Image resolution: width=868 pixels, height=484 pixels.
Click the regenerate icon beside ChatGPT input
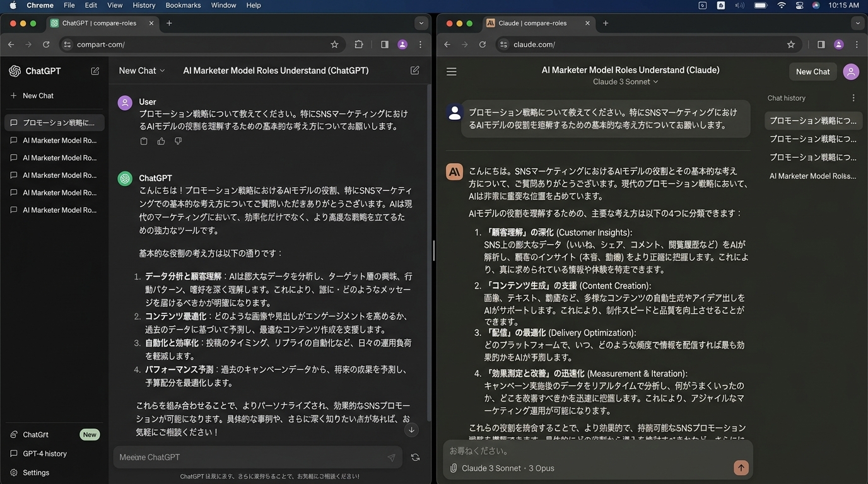pos(415,458)
